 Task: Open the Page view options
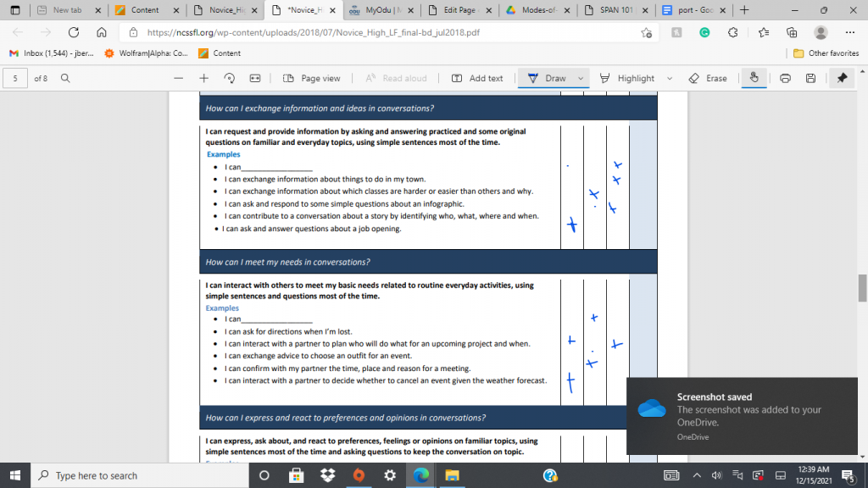coord(312,79)
